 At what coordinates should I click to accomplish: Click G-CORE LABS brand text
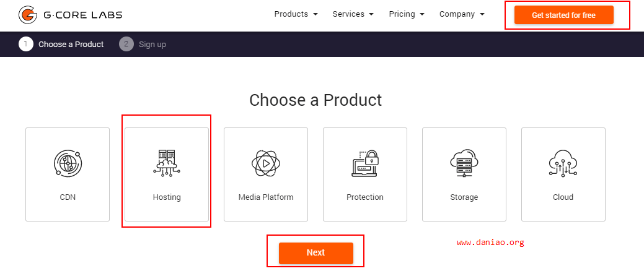[x=82, y=15]
